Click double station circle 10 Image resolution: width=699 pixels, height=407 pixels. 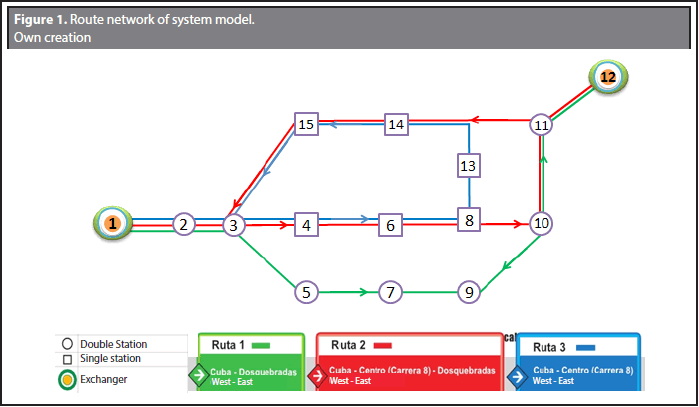(x=541, y=223)
